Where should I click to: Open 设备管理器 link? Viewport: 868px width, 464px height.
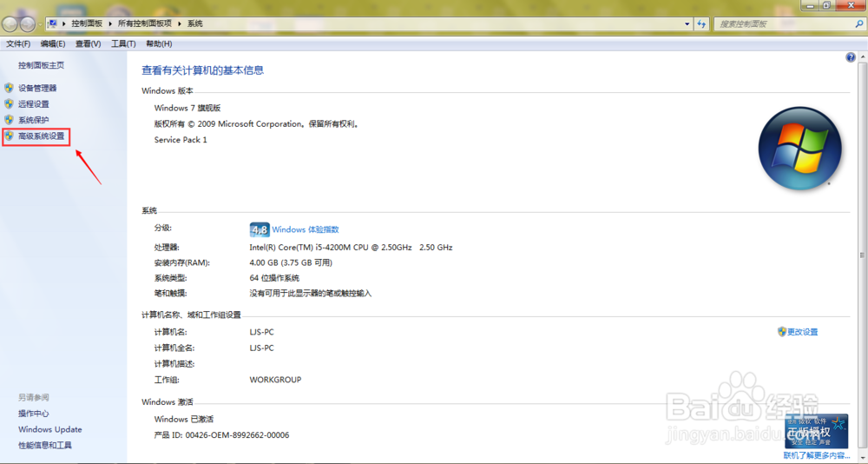click(37, 88)
